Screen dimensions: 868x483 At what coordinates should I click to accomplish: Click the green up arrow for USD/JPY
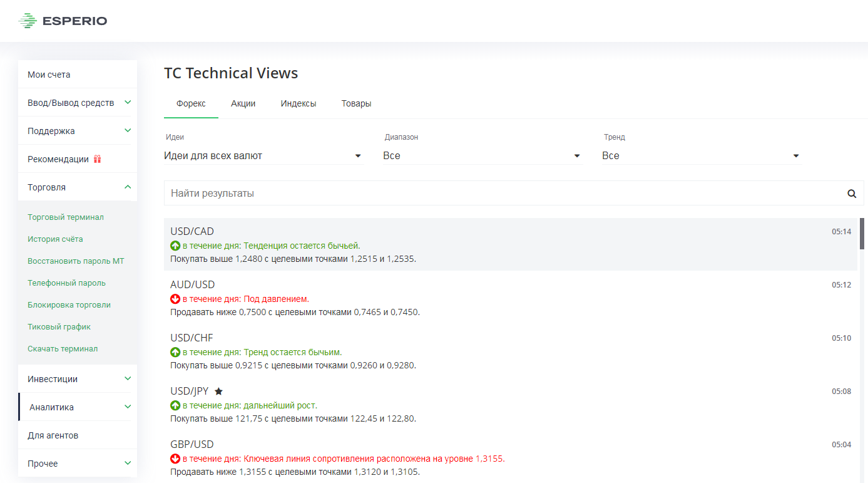tap(175, 405)
